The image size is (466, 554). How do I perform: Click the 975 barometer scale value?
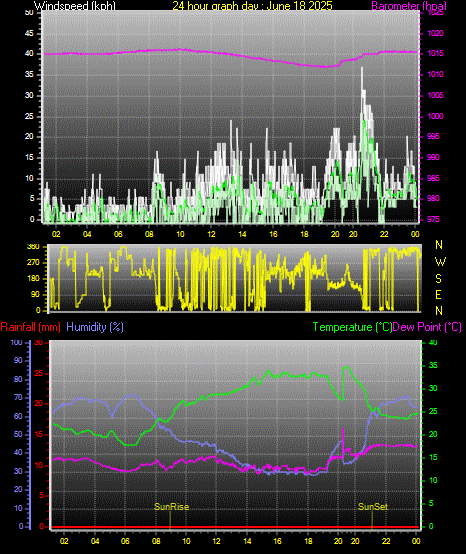click(x=433, y=219)
